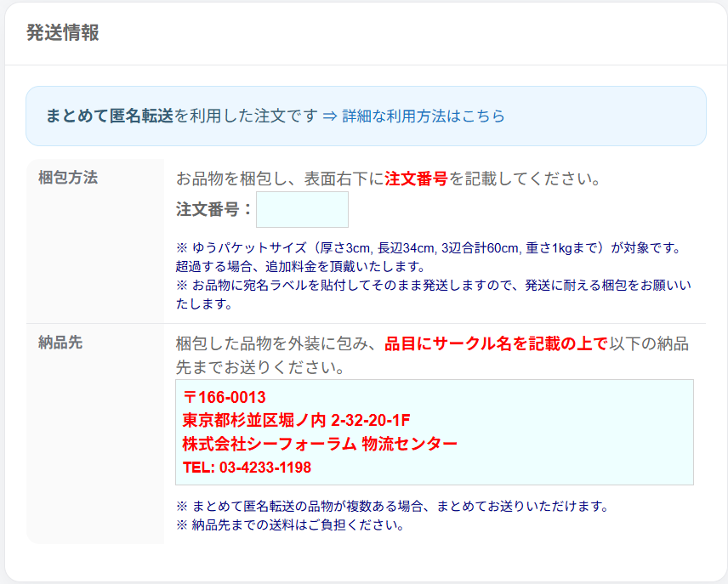728x584 pixels.
Task: Click the red 注文番号 highlighted word
Action: [416, 179]
